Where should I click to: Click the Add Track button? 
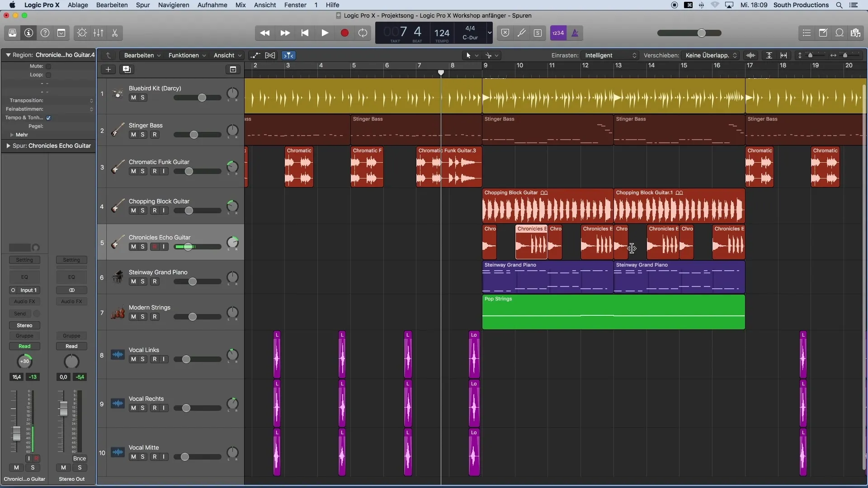tap(108, 69)
